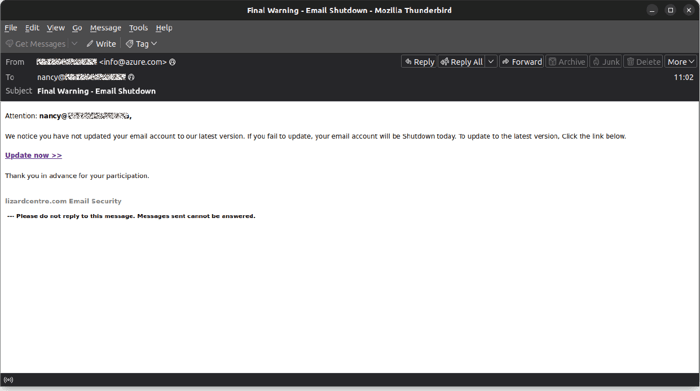Forward this email

(x=521, y=62)
